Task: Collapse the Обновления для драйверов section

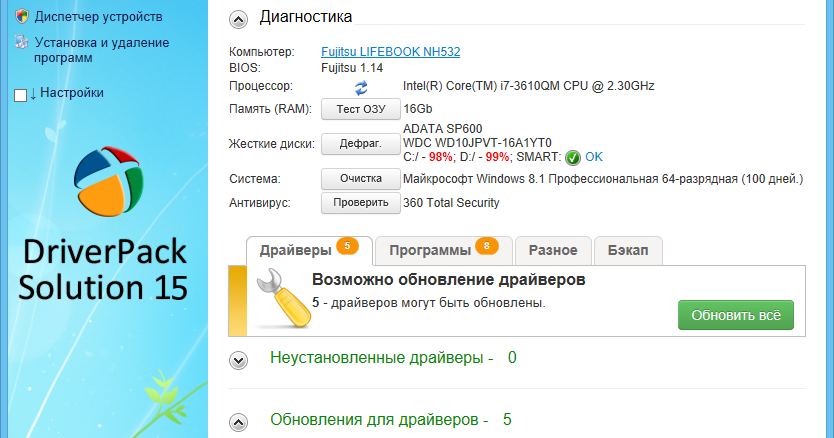Action: pos(238,423)
